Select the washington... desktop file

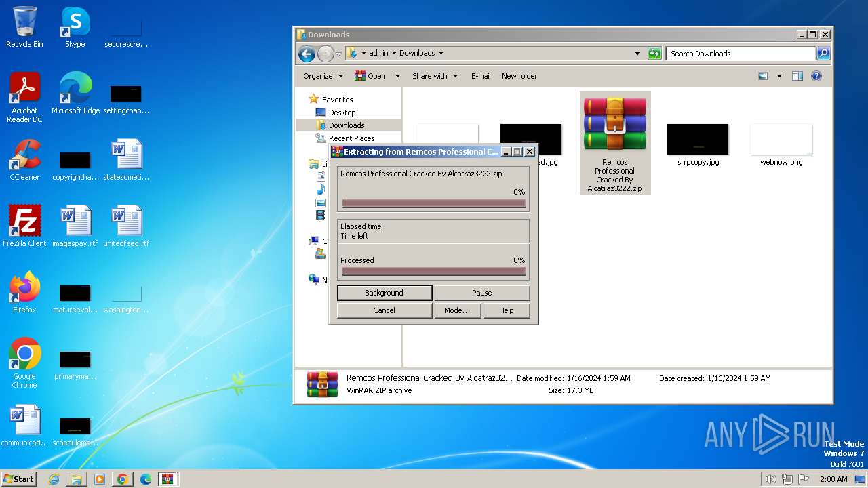pos(126,298)
